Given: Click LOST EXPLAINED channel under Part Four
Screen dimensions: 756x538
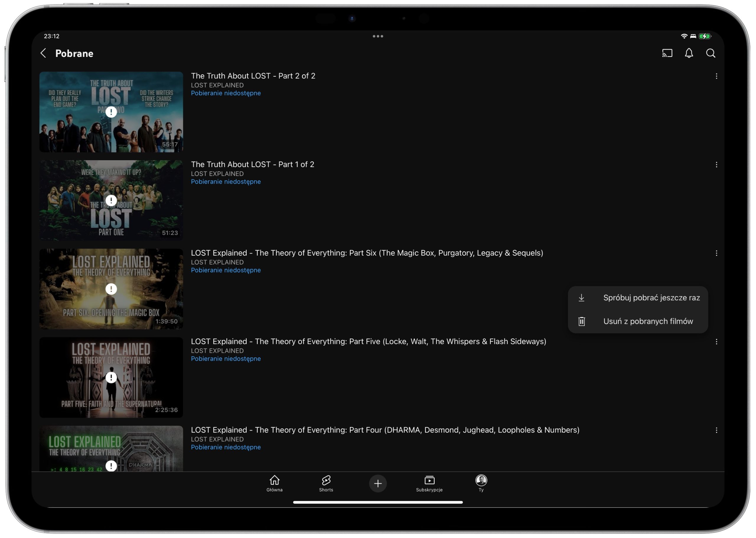Looking at the screenshot, I should tap(217, 439).
